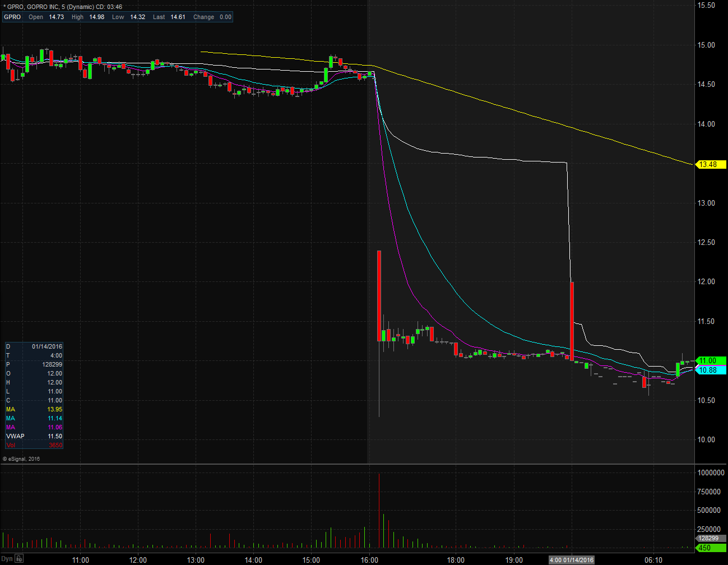Select the 128299 volume axis marker
The width and height of the screenshot is (728, 565).
pos(708,539)
